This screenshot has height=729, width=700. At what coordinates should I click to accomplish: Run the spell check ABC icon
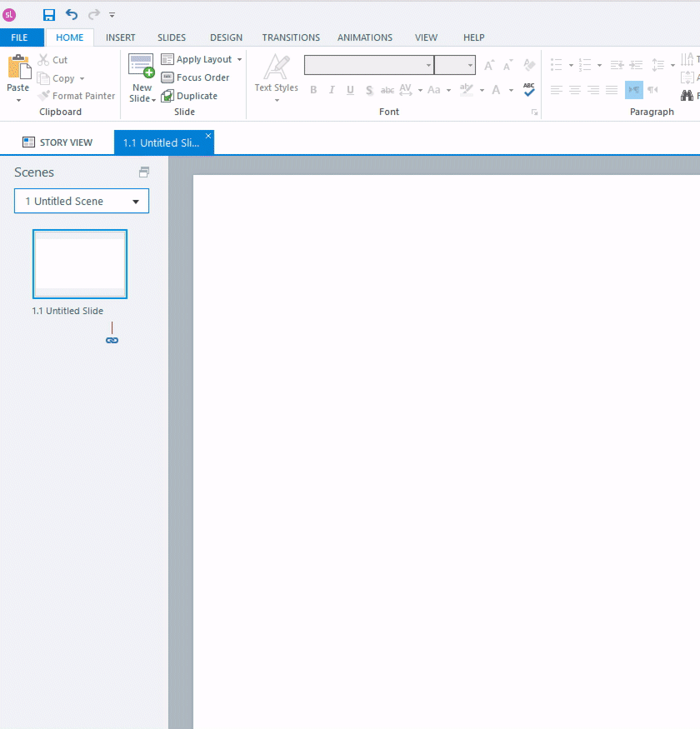point(529,89)
